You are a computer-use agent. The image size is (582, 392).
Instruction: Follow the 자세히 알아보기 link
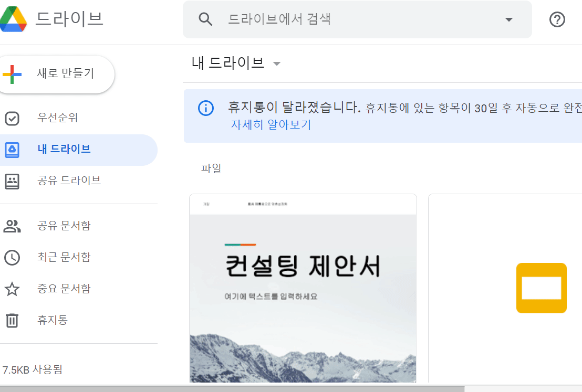[x=271, y=124]
